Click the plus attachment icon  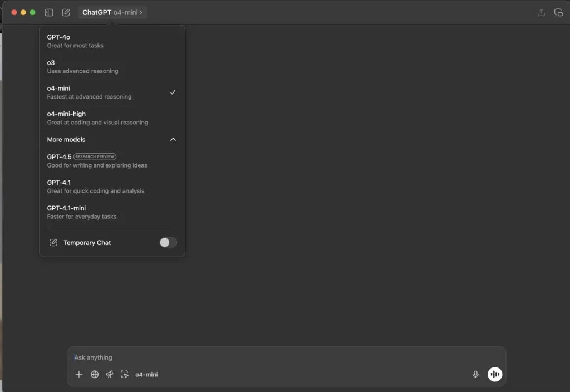[x=79, y=374]
